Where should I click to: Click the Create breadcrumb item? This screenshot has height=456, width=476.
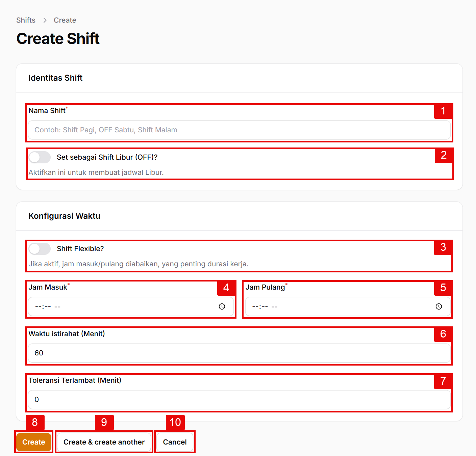[x=65, y=20]
